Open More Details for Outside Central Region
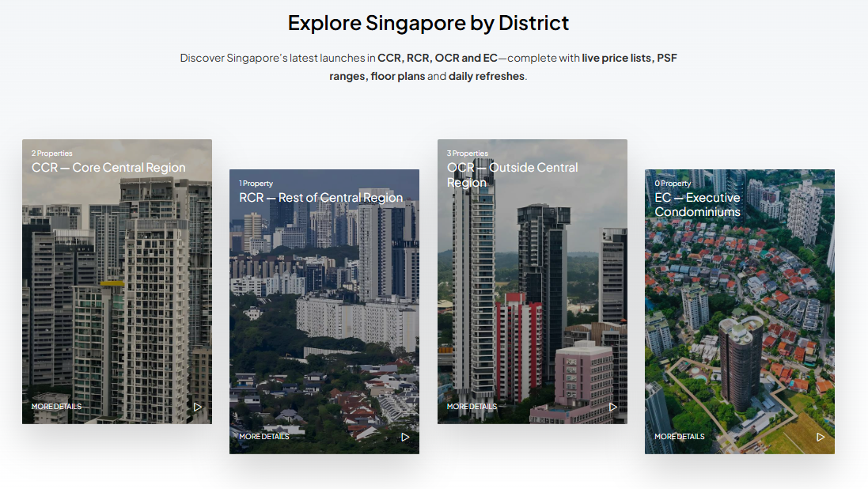Viewport: 868px width, 489px height. pos(472,407)
